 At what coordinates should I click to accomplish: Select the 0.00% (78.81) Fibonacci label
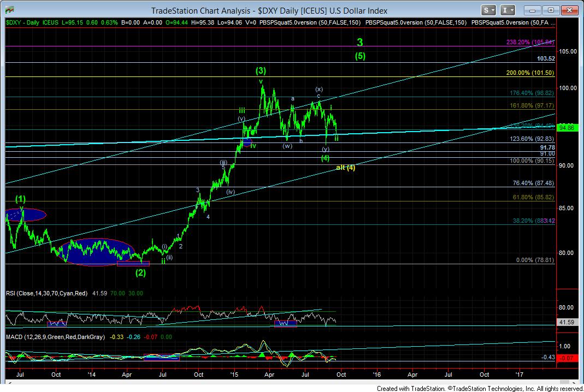(x=535, y=260)
